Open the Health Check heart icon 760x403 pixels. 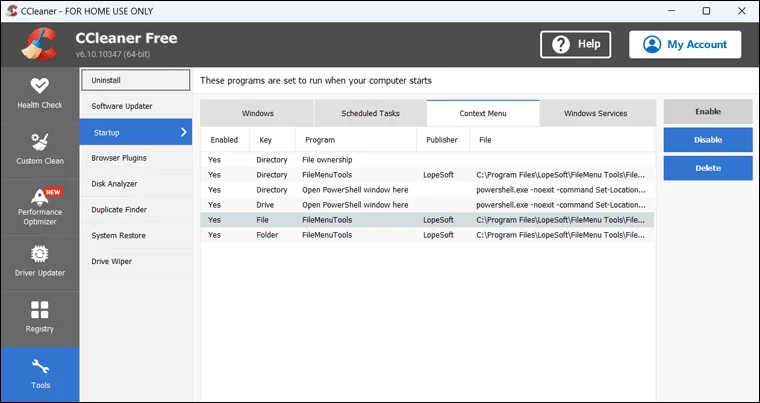(x=40, y=86)
